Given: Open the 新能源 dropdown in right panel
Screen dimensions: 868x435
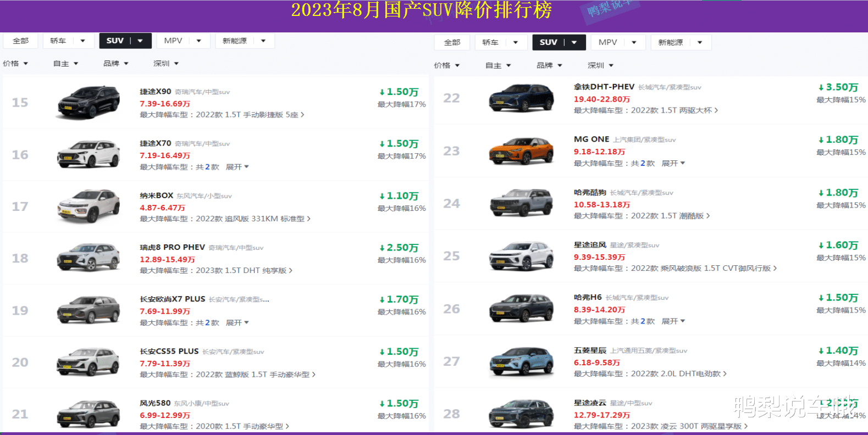Looking at the screenshot, I should [681, 43].
